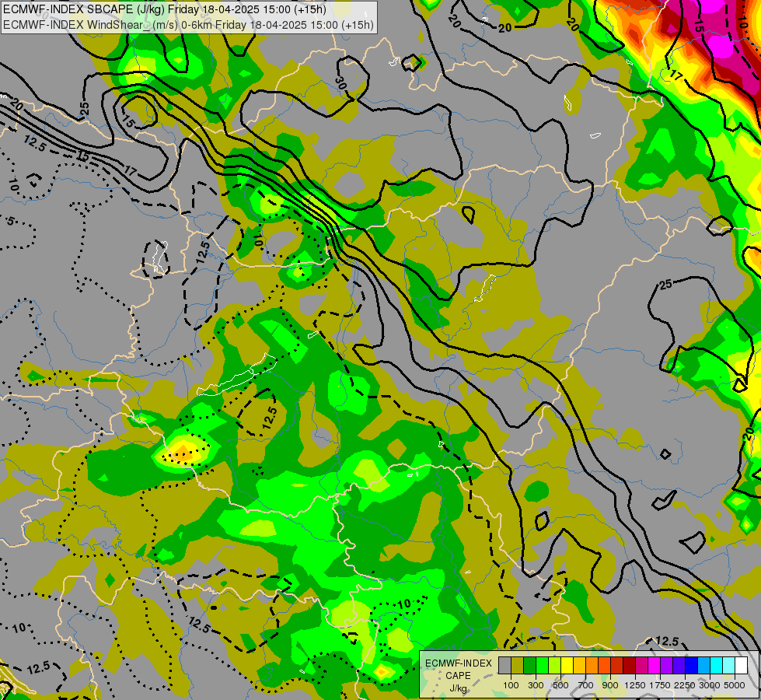Viewport: 761px width, 700px height.
Task: Click the WindShear 0-6km title line
Action: pyautogui.click(x=188, y=25)
